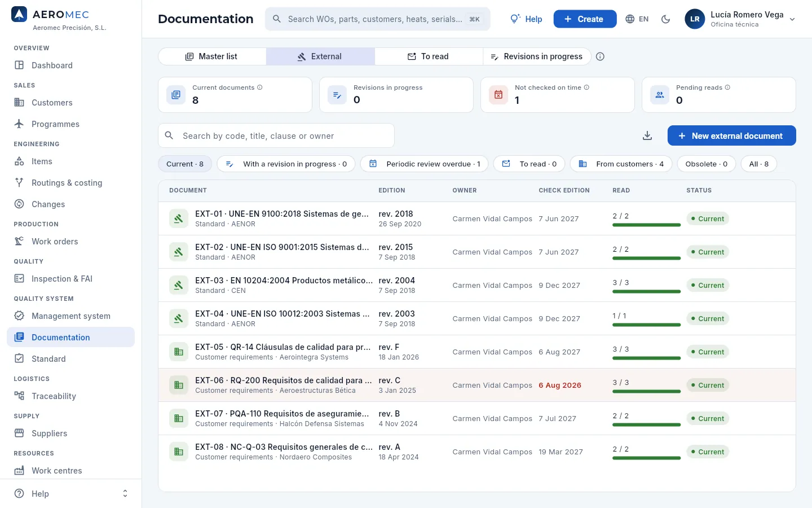The height and width of the screenshot is (508, 812).
Task: Open Suppliers in sidebar
Action: [71, 433]
